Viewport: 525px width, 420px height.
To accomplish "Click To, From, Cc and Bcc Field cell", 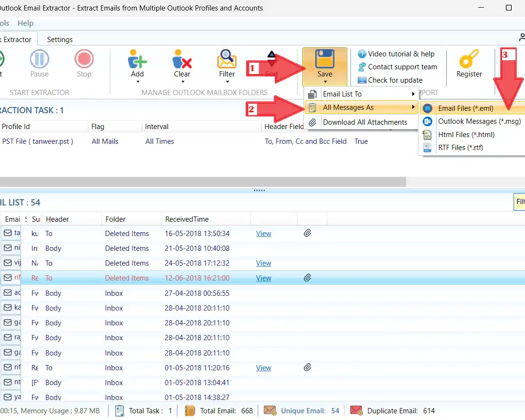I will click(x=306, y=141).
